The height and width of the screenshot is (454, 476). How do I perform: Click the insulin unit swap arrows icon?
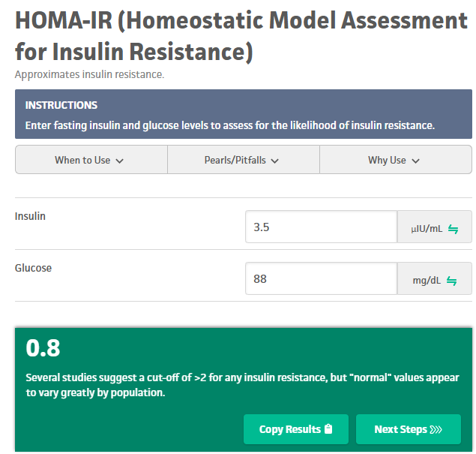pos(453,228)
